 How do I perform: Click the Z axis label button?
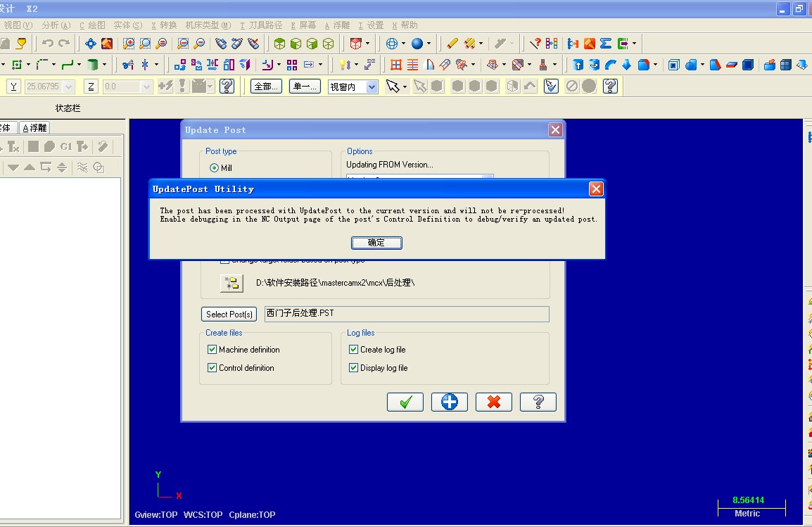tap(91, 87)
